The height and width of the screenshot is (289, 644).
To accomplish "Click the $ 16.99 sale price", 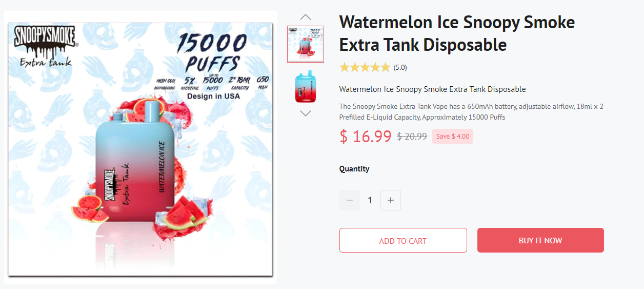I will click(x=366, y=136).
